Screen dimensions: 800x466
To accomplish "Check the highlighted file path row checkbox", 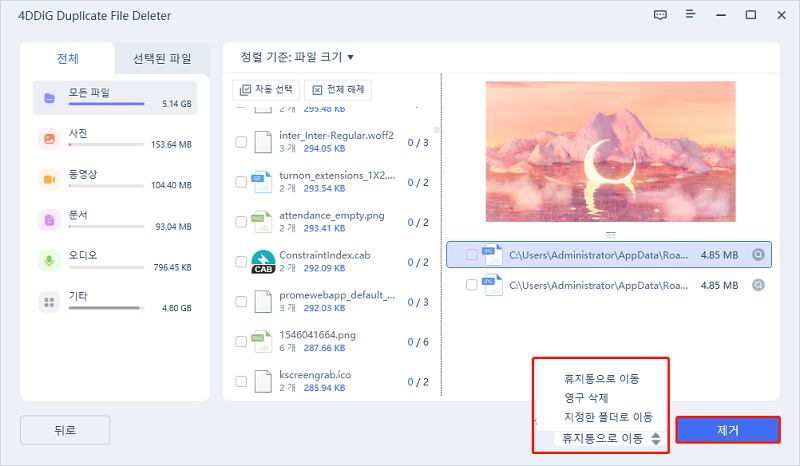I will (471, 254).
